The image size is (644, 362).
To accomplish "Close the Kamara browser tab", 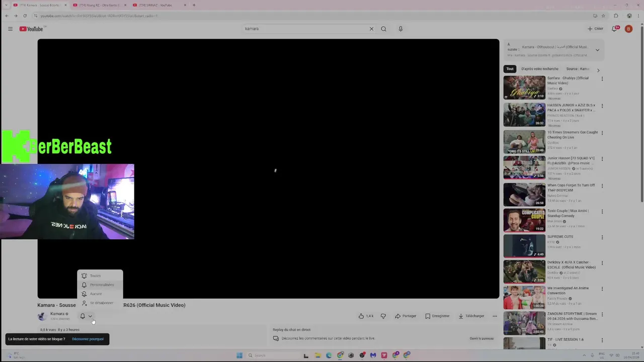I will click(65, 5).
